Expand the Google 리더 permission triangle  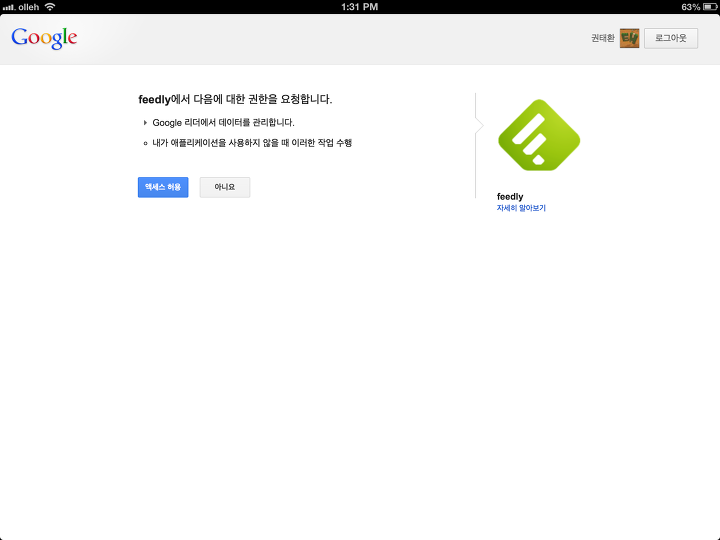coord(145,123)
